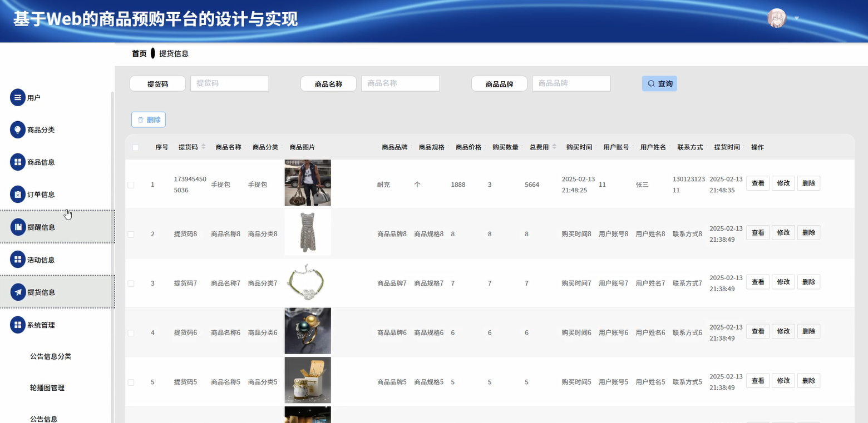Click 修改 for the 提货码7 row
868x423 pixels.
point(783,282)
